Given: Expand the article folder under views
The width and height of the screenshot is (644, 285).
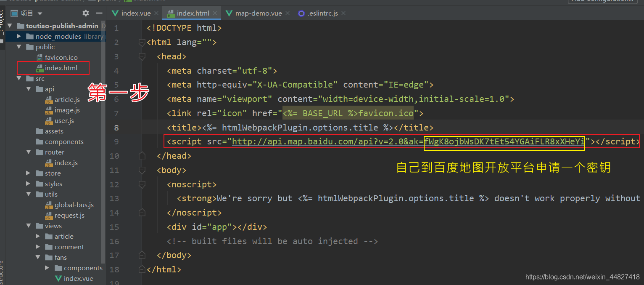Looking at the screenshot, I should [38, 236].
